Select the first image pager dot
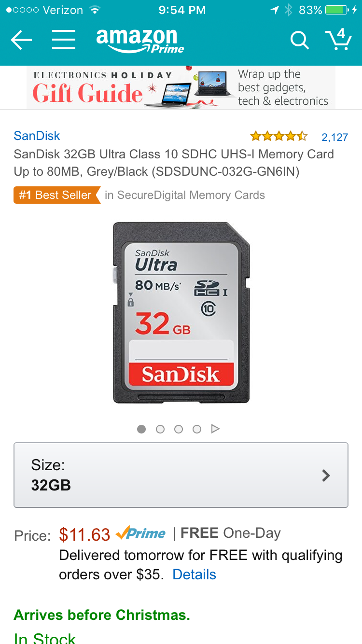This screenshot has width=362, height=644. (141, 429)
